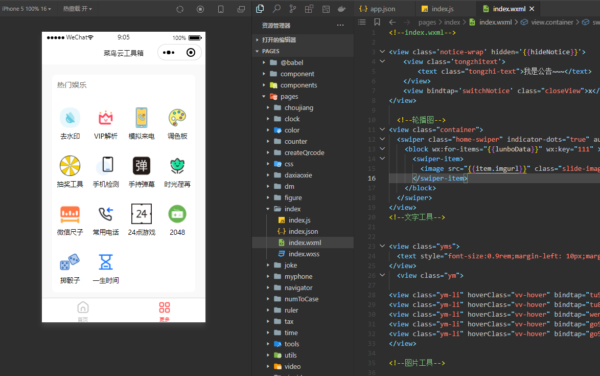
Task: Click the pages breadcrumb segment
Action: point(427,22)
